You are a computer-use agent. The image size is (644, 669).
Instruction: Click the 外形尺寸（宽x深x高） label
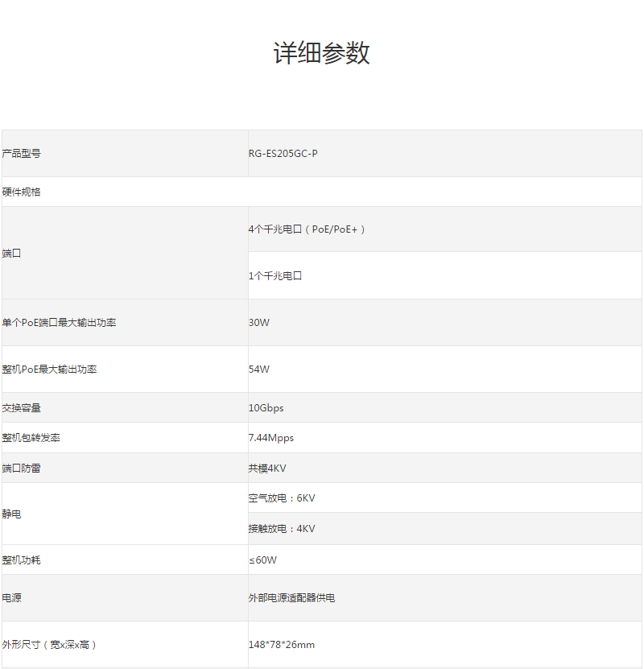pos(49,645)
